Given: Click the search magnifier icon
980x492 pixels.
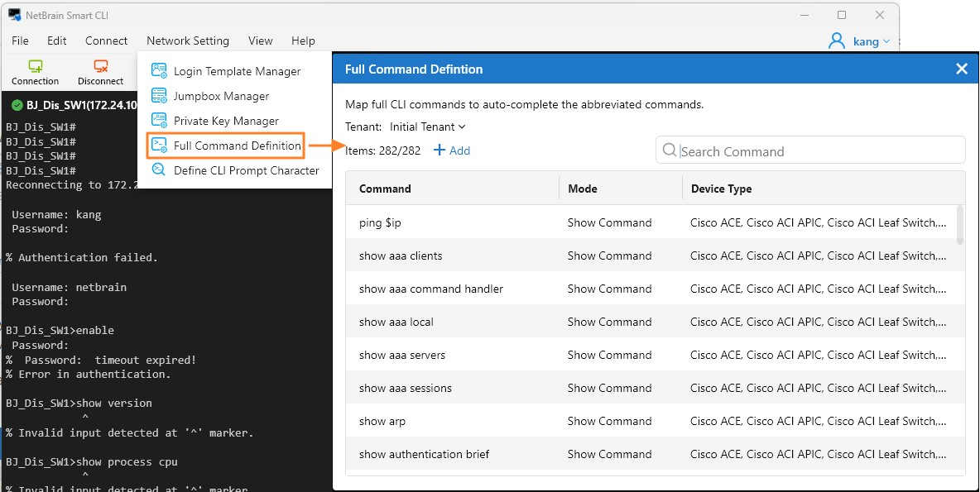Looking at the screenshot, I should [670, 150].
